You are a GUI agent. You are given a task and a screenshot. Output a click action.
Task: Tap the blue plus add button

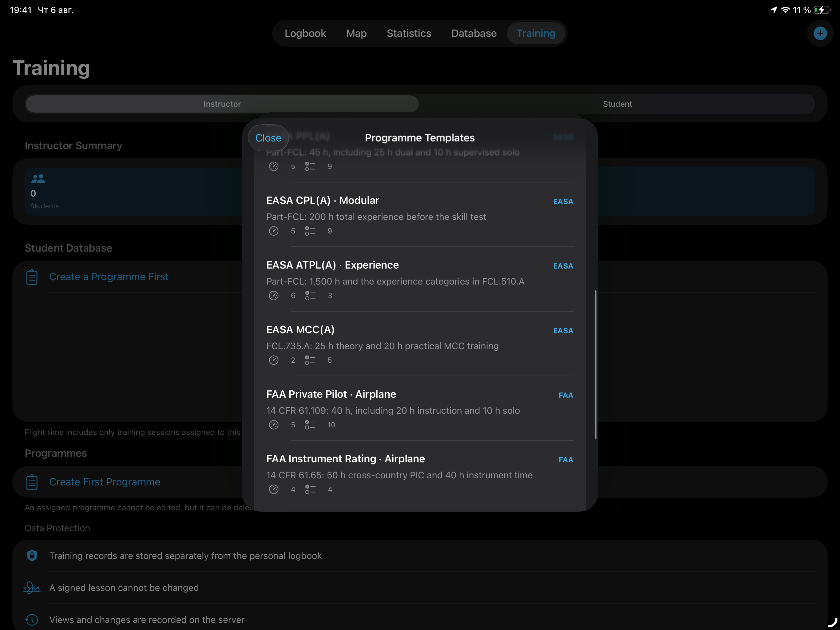pos(820,34)
